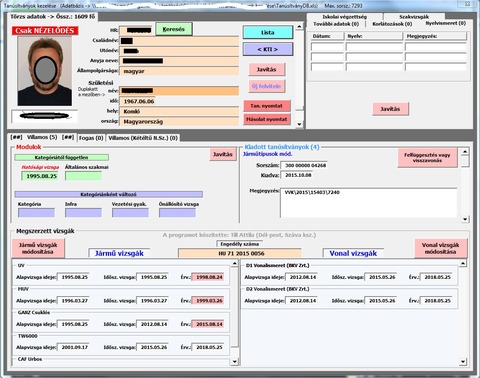Select the Nyelvismeret (0) tab

coord(446,23)
